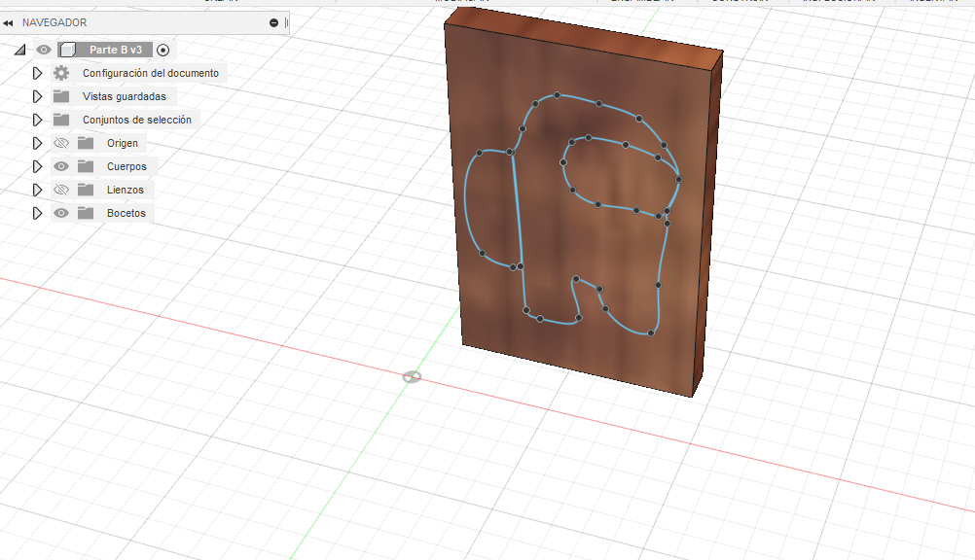The image size is (975, 560).
Task: Activate Parte B v3 radio button
Action: coord(162,50)
